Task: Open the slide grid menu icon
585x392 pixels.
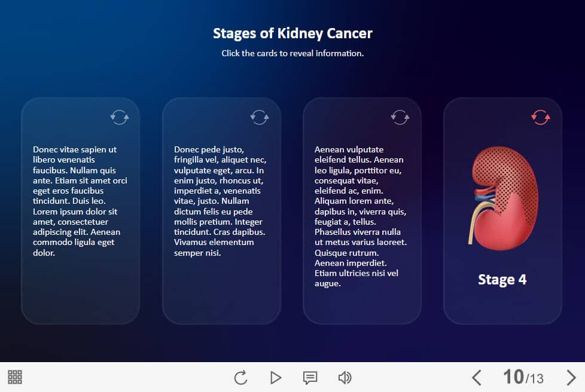Action: [15, 377]
